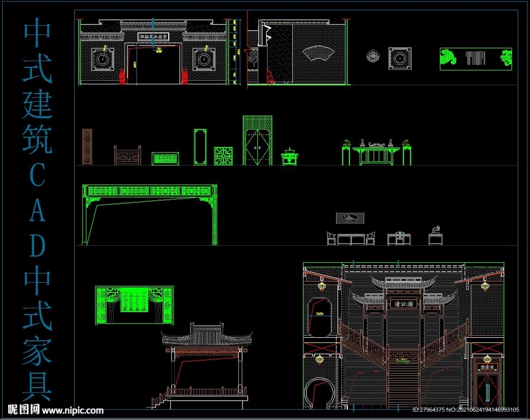Click the left plant stand beside altar table

coord(346,153)
